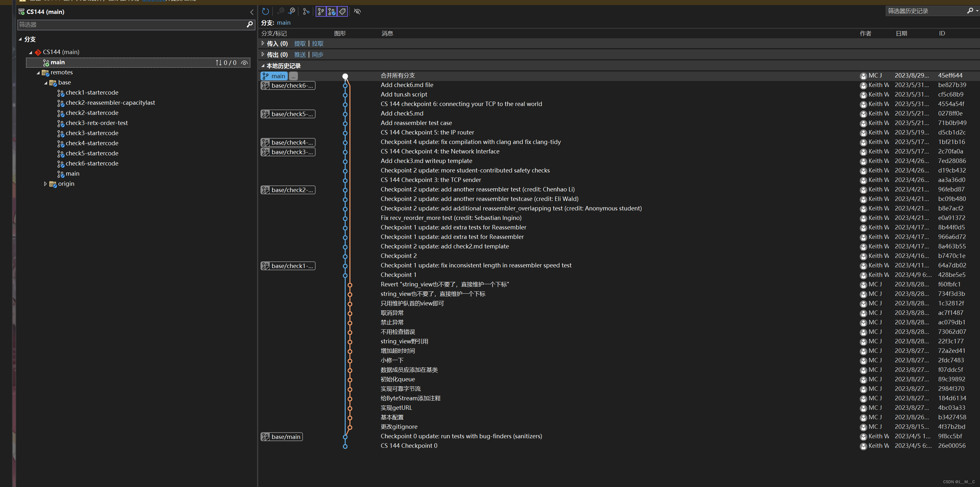Click the 筛选器 branch filter input
The width and height of the screenshot is (980, 487).
(x=129, y=25)
